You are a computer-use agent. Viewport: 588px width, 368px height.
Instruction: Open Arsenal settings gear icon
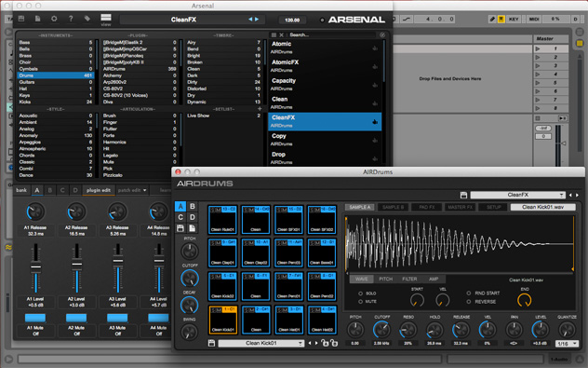point(54,19)
